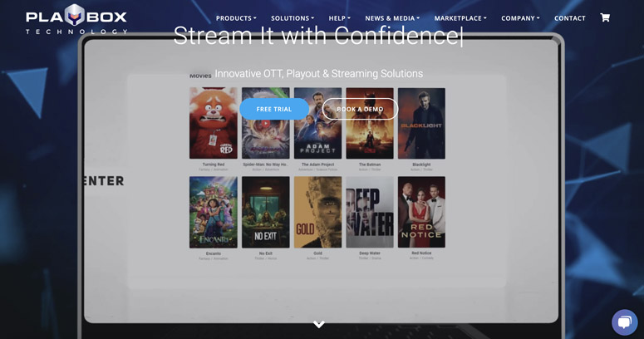Screen dimensions: 644x339
Task: Open the shopping cart icon
Action: [605, 17]
